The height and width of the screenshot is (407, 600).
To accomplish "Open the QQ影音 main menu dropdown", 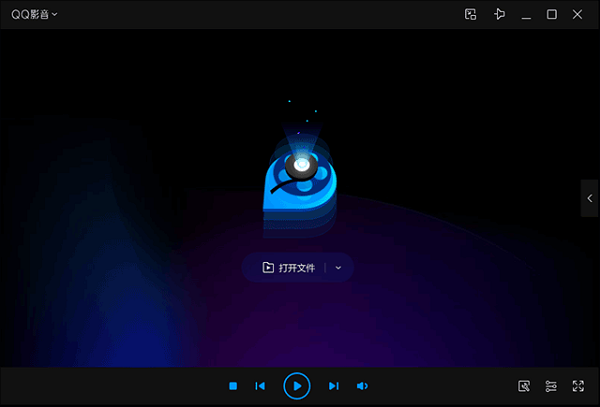I will (34, 15).
